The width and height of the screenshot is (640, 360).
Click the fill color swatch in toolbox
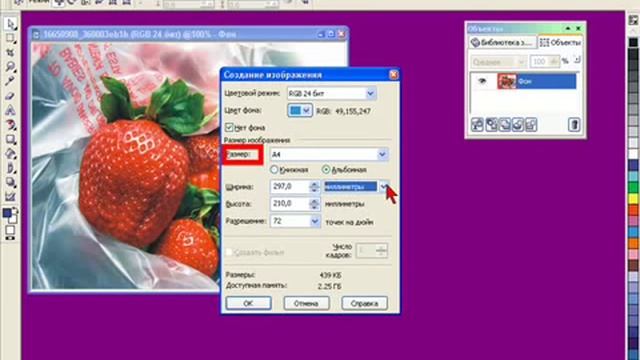[10, 230]
